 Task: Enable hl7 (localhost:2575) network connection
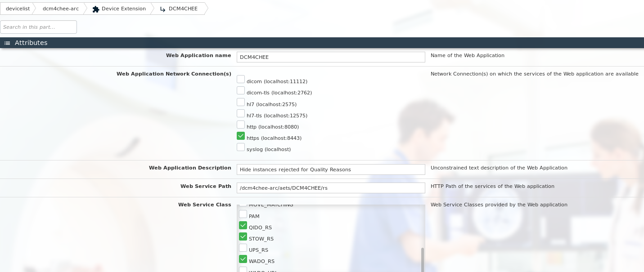(241, 102)
